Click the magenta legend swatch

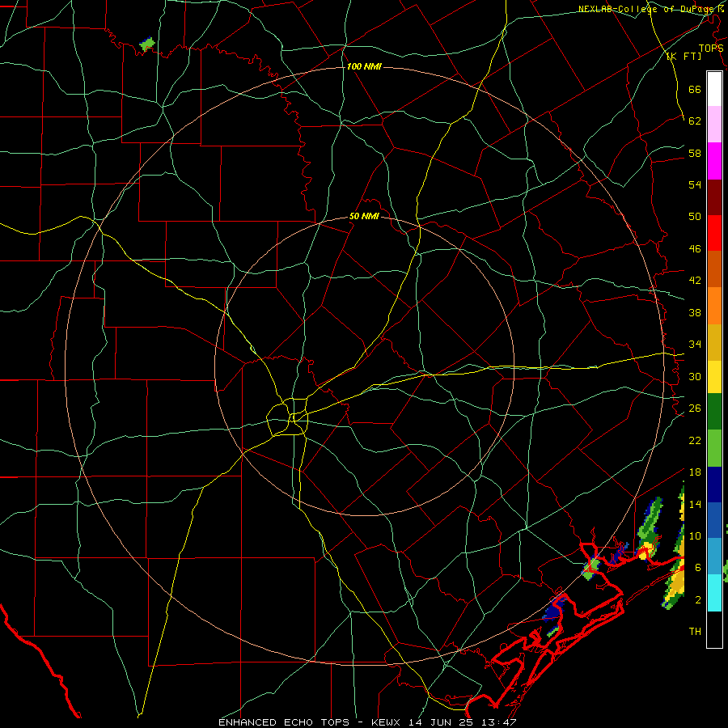point(714,161)
